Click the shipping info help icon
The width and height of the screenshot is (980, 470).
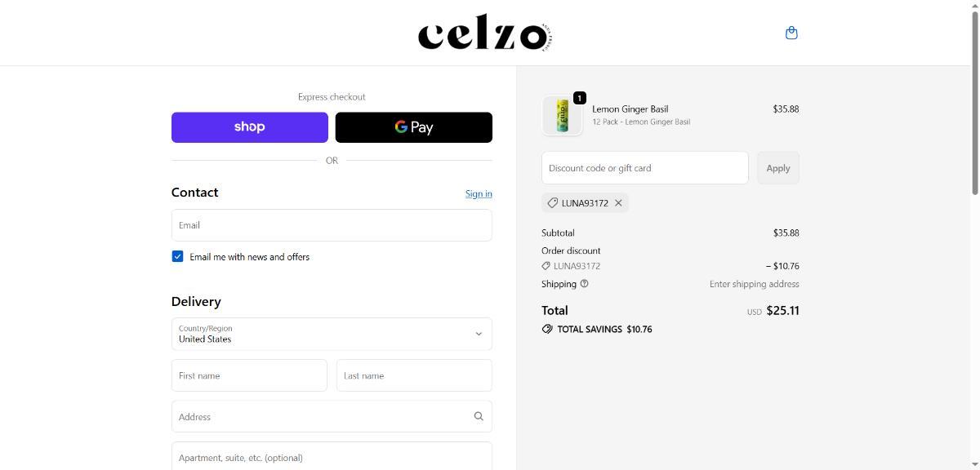point(584,284)
